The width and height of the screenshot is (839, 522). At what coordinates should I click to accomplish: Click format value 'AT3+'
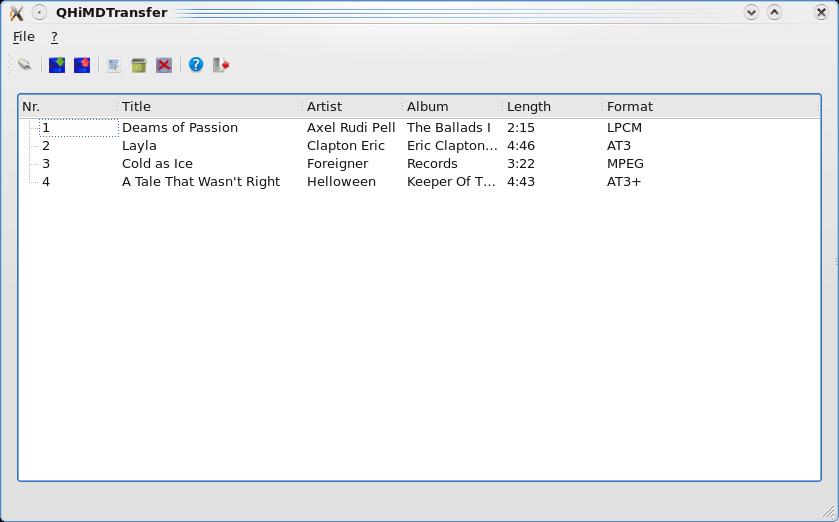pyautogui.click(x=624, y=182)
